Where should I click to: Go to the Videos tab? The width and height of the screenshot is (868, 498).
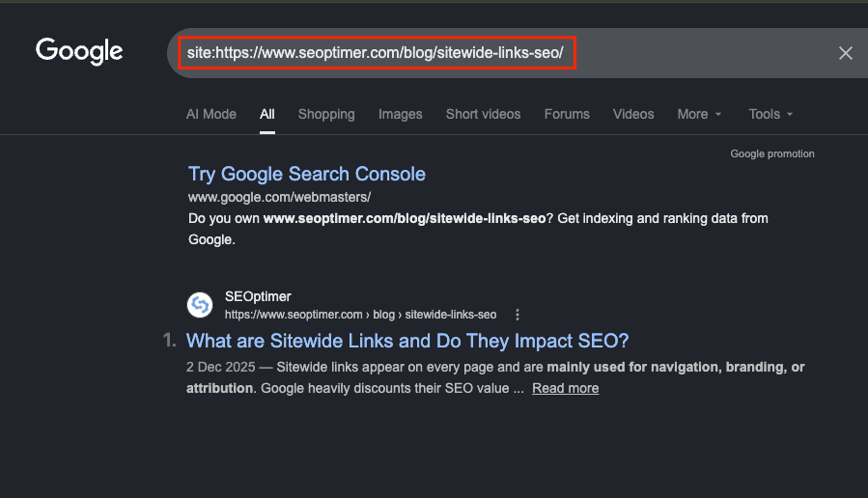coord(633,114)
